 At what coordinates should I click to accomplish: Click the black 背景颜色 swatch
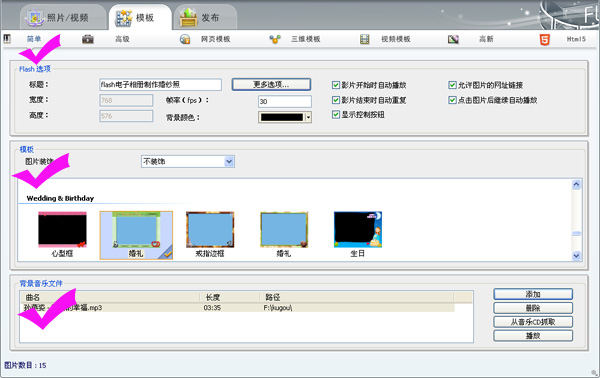(282, 117)
